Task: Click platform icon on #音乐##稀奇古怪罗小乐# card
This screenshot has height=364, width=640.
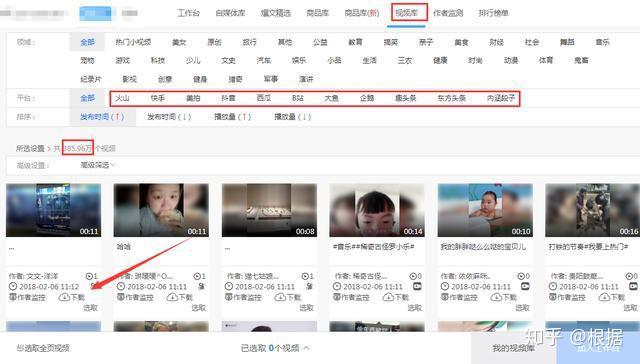Action: click(x=417, y=286)
